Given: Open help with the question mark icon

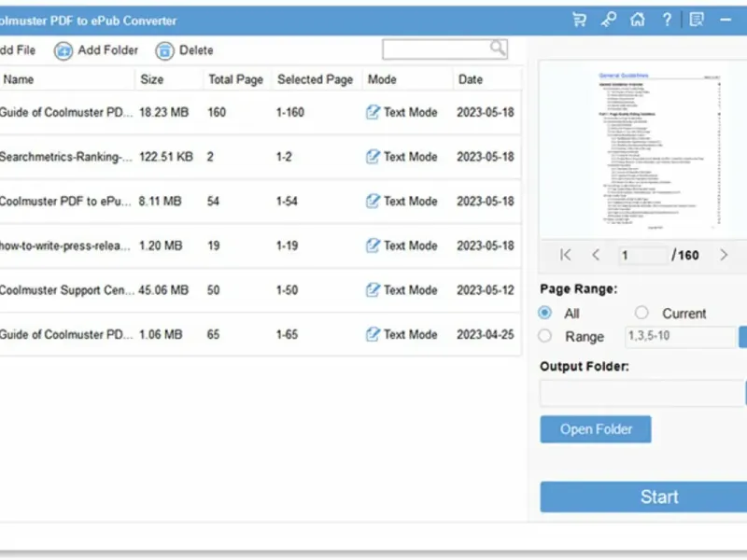Looking at the screenshot, I should tap(667, 20).
